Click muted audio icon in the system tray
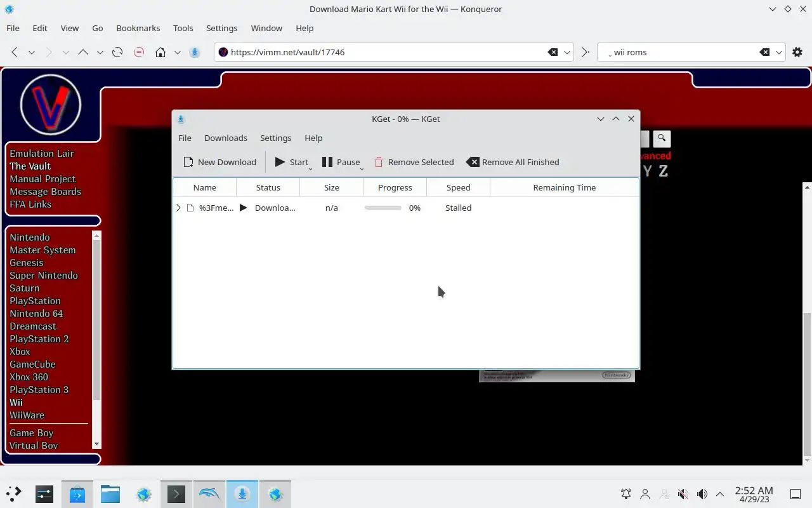 tap(683, 493)
